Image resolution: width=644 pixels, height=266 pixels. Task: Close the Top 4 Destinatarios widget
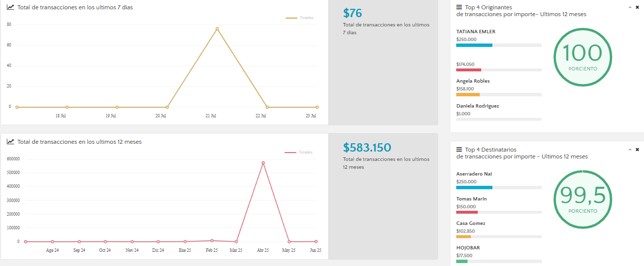pyautogui.click(x=637, y=150)
